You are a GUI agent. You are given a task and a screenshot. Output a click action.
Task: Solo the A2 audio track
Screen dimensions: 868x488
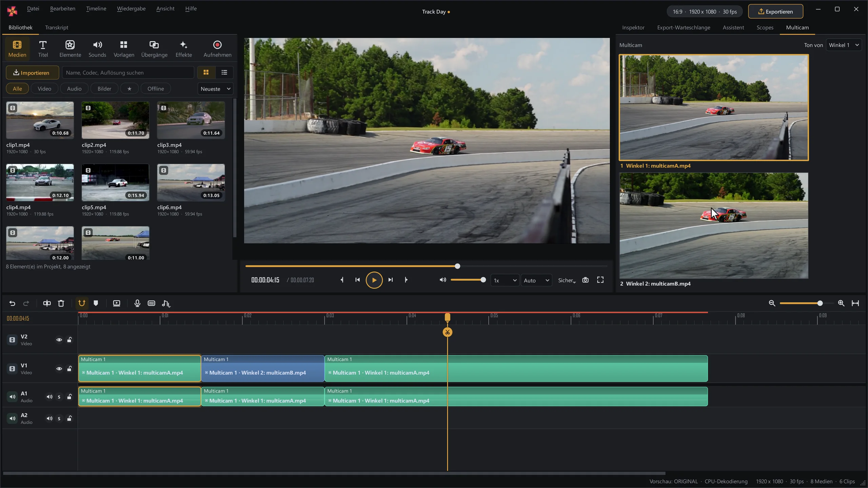point(59,419)
